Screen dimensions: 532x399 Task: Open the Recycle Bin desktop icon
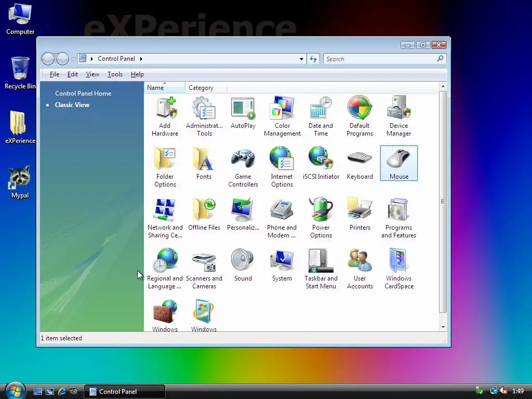[x=20, y=73]
